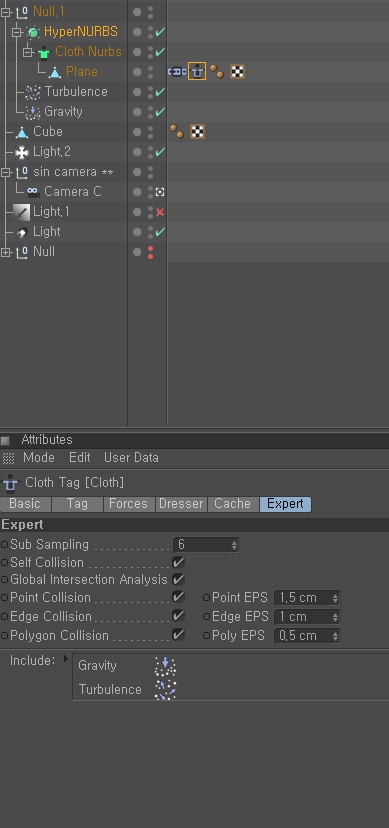Screen dimensions: 389x828
Task: Click the Attributes panel grip icon
Action: click(x=8, y=458)
